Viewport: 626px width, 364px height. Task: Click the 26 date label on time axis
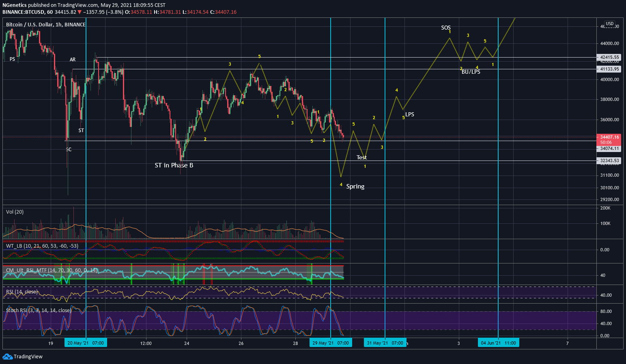click(x=241, y=343)
